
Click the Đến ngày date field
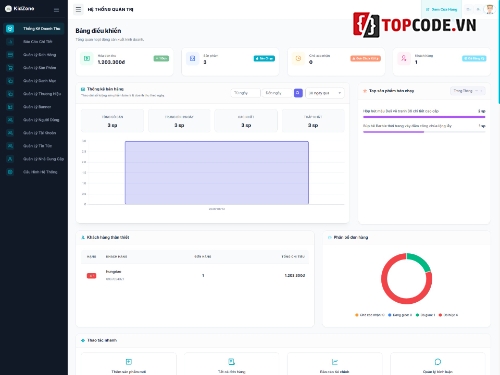(277, 93)
